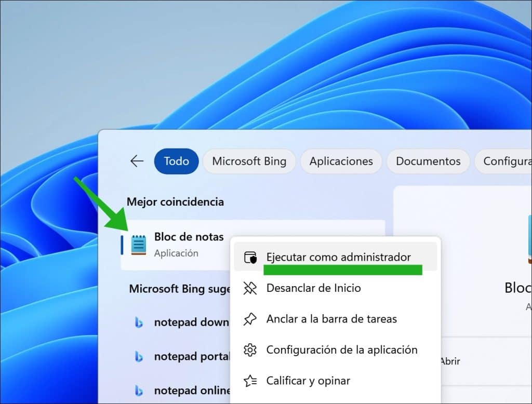Click the gear icon for app settings

(250, 350)
